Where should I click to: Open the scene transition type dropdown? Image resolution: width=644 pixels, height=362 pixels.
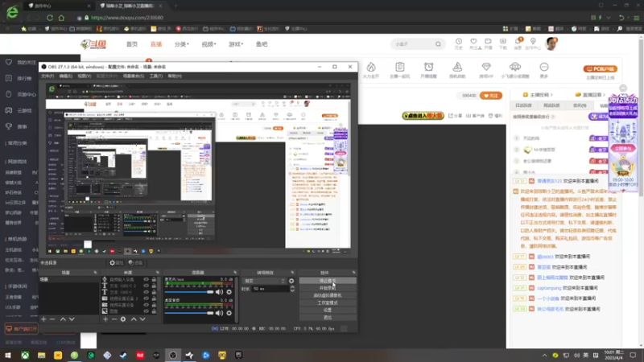pos(264,281)
